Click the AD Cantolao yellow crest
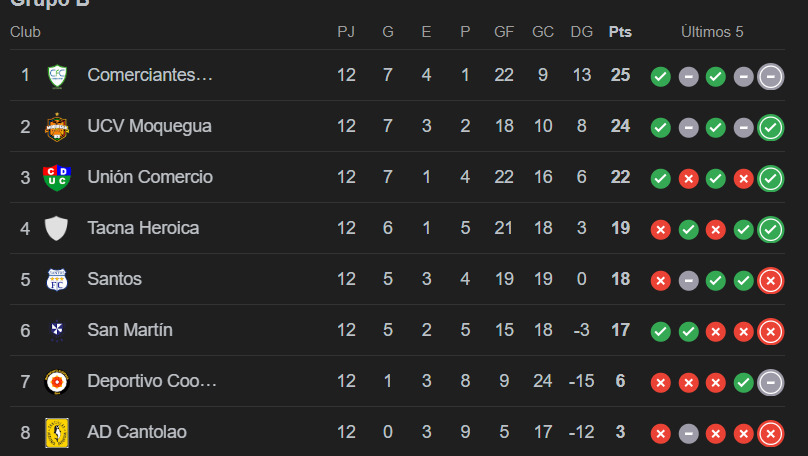 coord(57,433)
